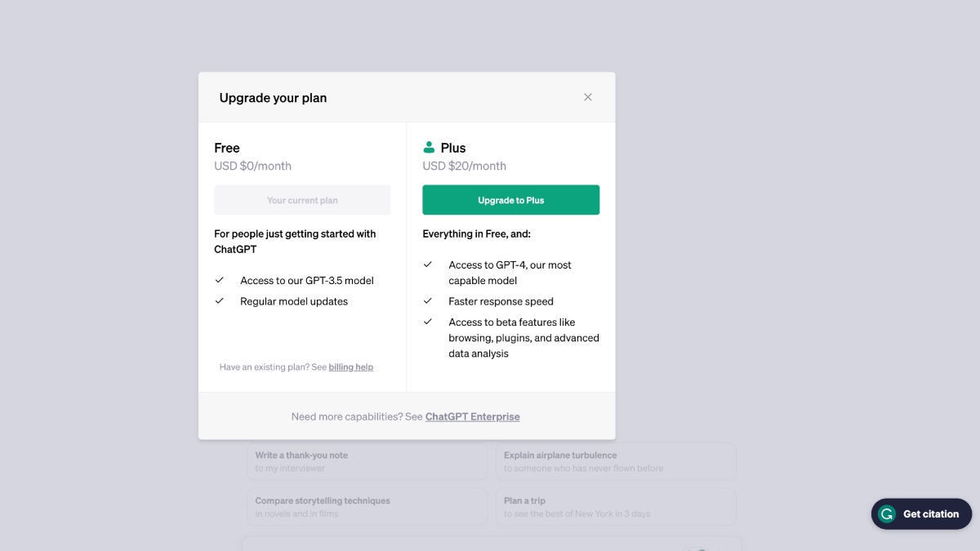Click checkmark next to Faster response speed
Screen dimensions: 980x551
pos(428,301)
